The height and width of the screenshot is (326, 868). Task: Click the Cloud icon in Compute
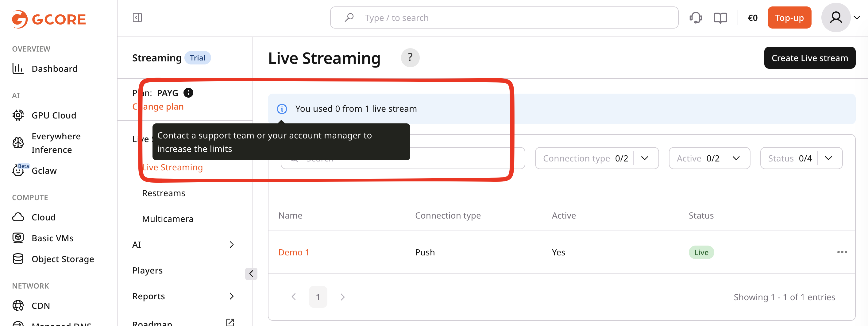click(x=18, y=217)
